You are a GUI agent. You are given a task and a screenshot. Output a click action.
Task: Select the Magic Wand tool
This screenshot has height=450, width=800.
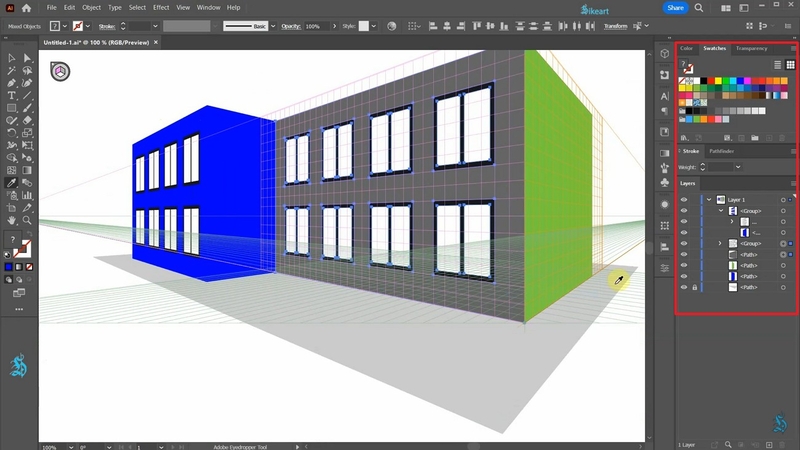pos(11,70)
